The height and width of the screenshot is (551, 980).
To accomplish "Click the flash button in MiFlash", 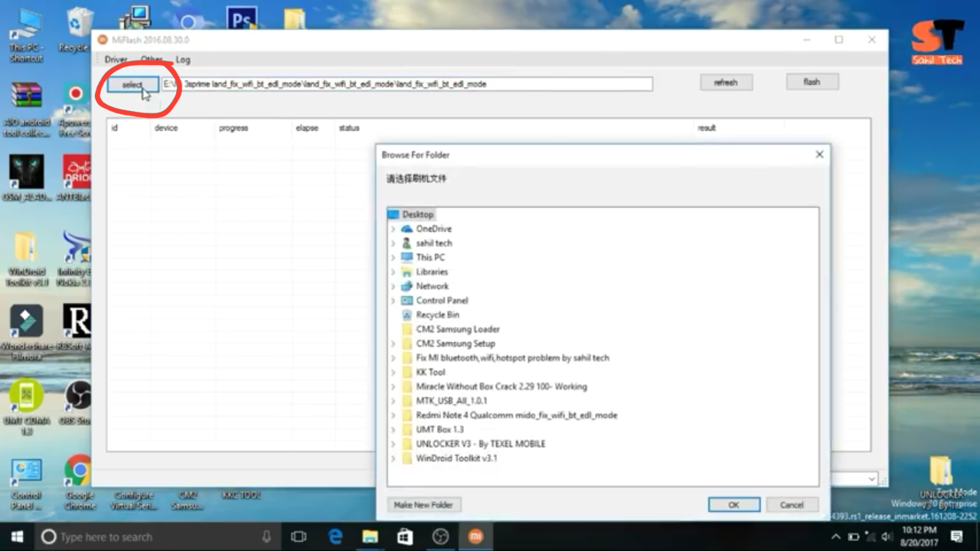I will coord(812,82).
